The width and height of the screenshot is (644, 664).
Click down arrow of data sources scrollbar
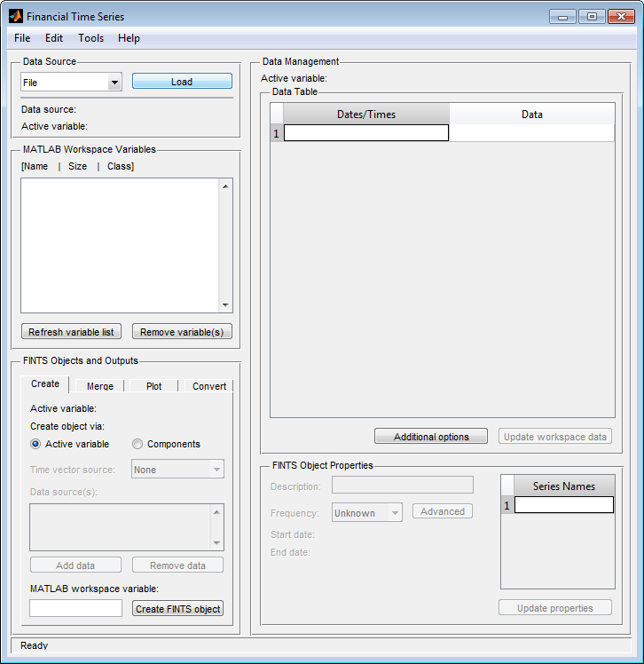(x=216, y=542)
